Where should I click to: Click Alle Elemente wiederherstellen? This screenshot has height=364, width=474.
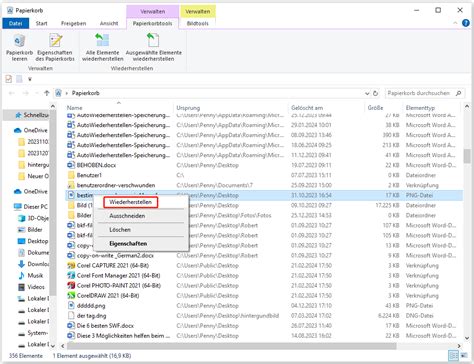103,47
